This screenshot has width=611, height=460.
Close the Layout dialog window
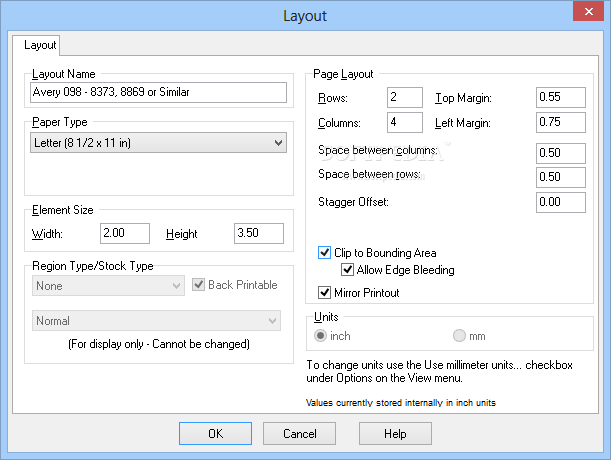588,11
